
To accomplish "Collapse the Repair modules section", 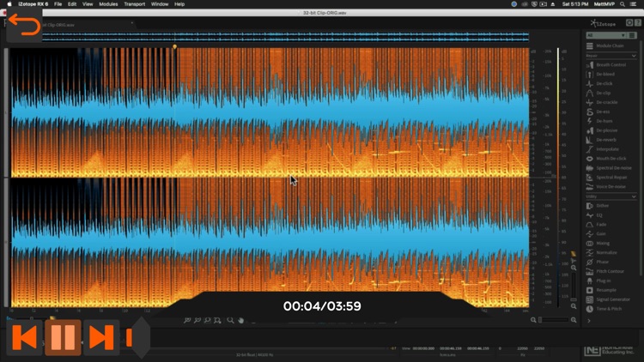I will (634, 56).
